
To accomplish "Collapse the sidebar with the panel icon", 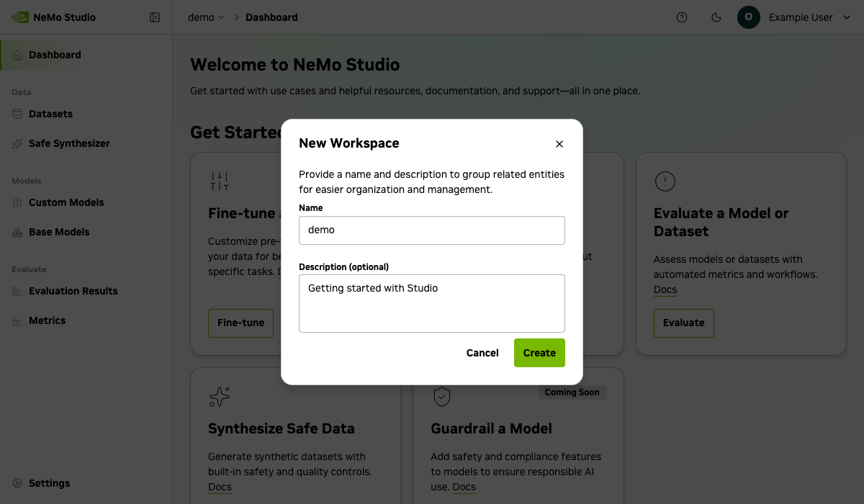I will point(155,17).
